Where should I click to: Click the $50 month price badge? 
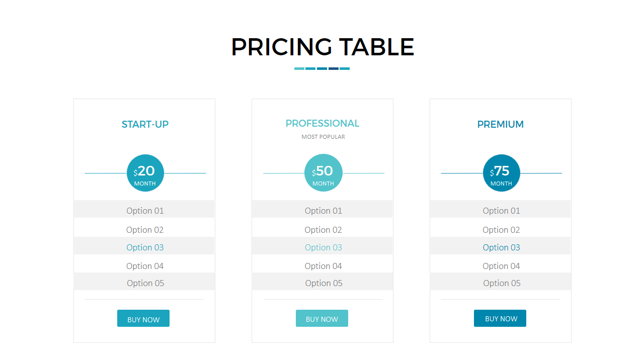tap(323, 173)
